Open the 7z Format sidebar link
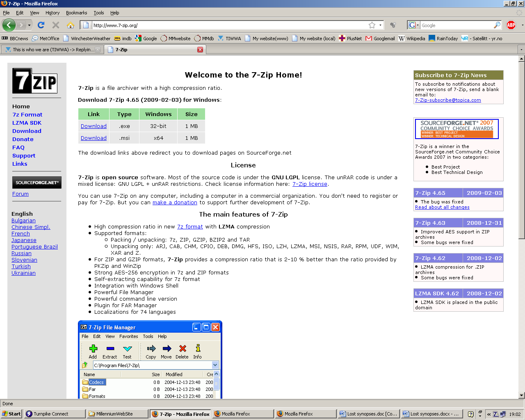Screen dimensions: 525x420 click(27, 115)
